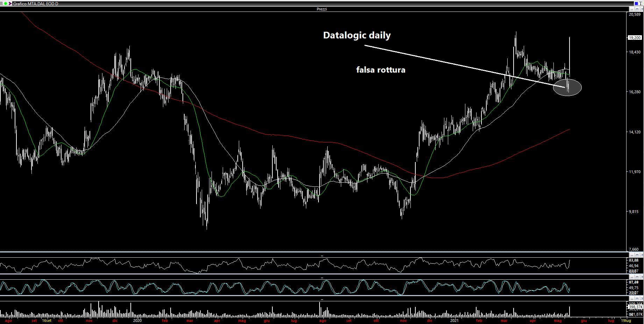This screenshot has width=644, height=324.
Task: Select the T text tool icon
Action: coord(641,3)
